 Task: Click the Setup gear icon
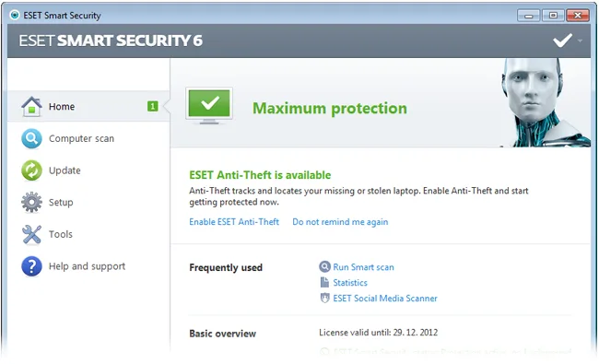tap(31, 202)
